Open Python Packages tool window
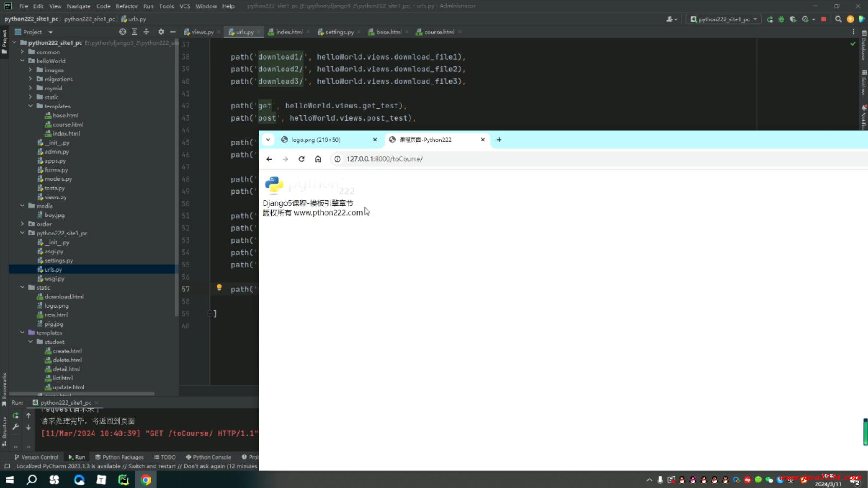The height and width of the screenshot is (488, 868). (119, 457)
